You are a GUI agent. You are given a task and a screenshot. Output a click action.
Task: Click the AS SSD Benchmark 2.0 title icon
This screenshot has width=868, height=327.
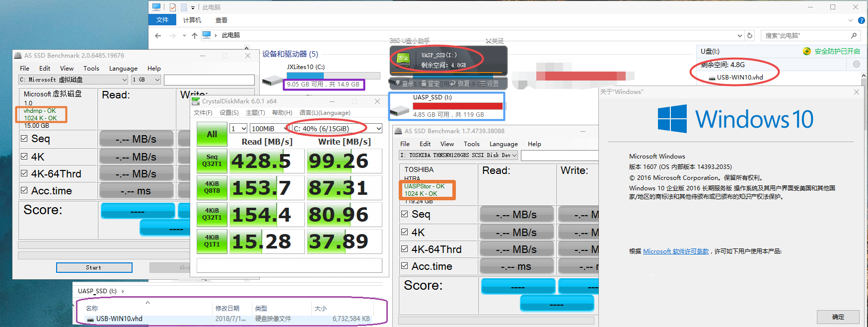coord(18,56)
